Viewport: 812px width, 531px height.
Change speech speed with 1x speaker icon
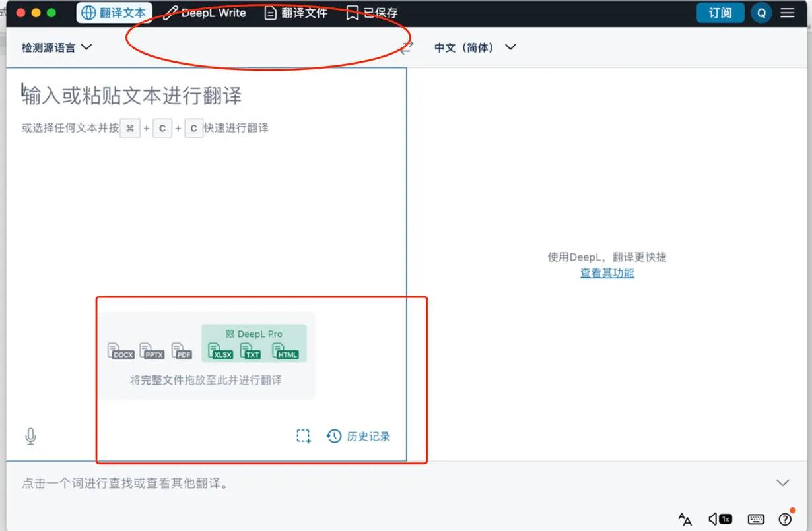click(x=720, y=519)
